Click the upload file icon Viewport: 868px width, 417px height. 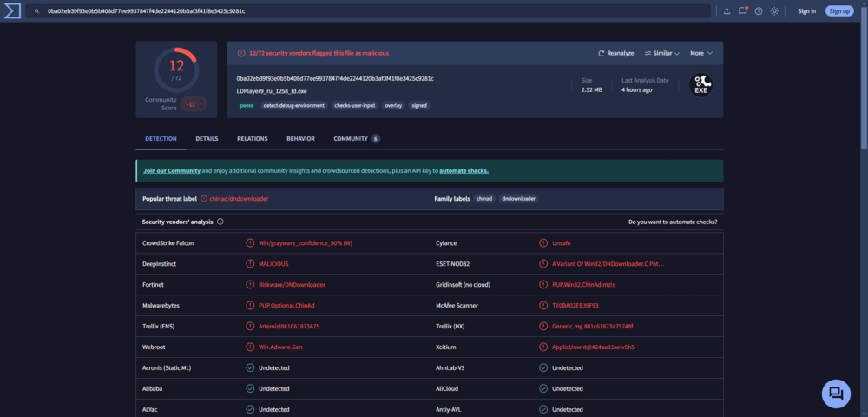(727, 11)
